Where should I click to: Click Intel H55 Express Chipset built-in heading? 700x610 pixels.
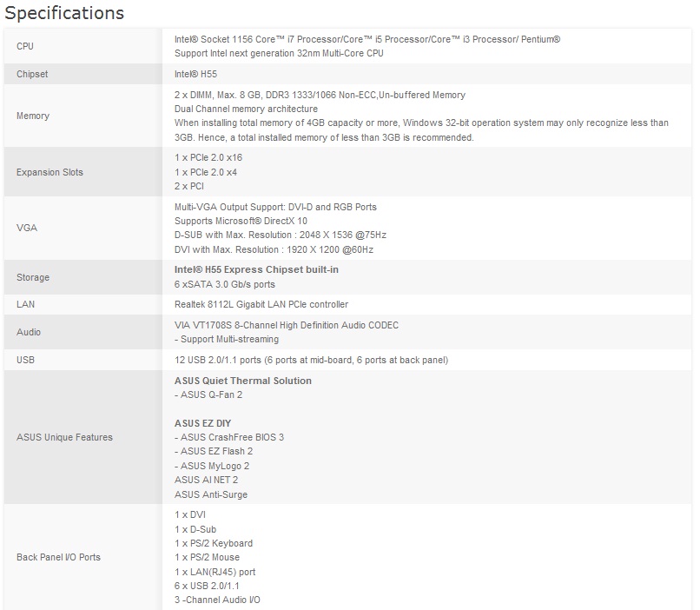pos(256,269)
